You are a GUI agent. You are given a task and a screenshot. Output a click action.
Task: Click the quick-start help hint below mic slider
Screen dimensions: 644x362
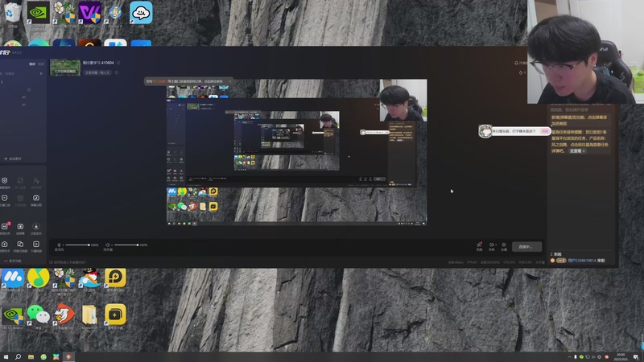[x=68, y=262]
